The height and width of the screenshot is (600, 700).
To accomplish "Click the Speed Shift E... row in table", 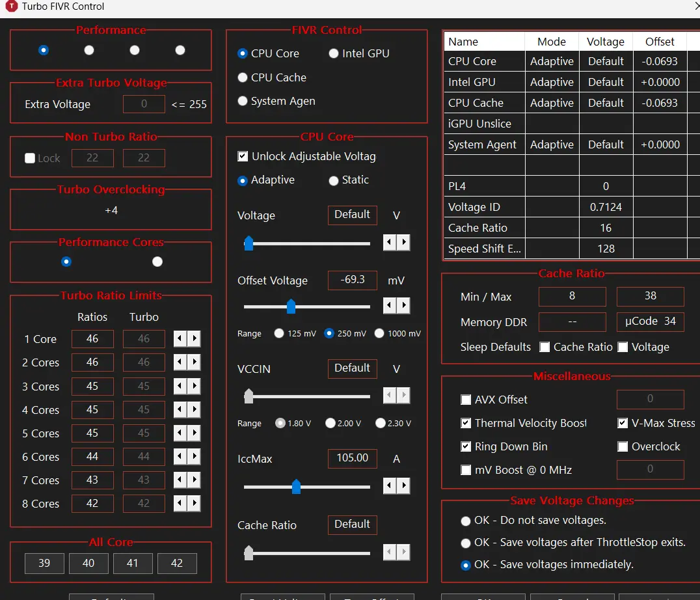I will pos(572,249).
